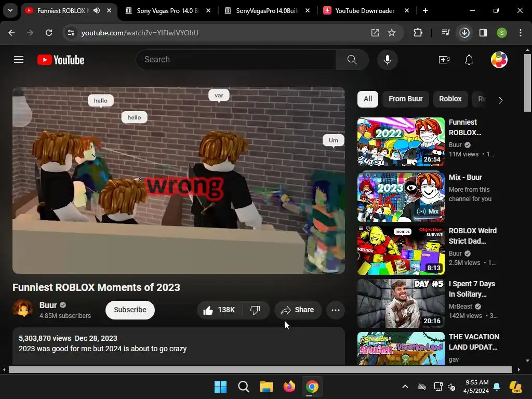Click the search magnifier button
The image size is (532, 399).
[352, 60]
